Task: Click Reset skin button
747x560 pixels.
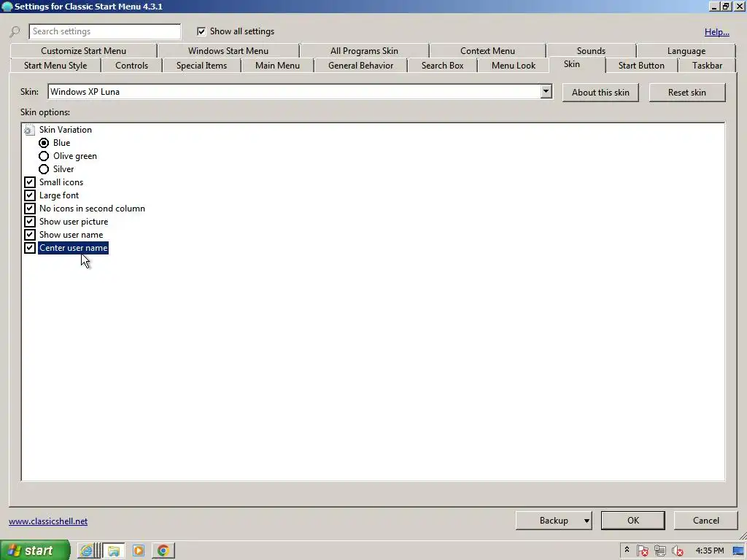Action: click(687, 93)
